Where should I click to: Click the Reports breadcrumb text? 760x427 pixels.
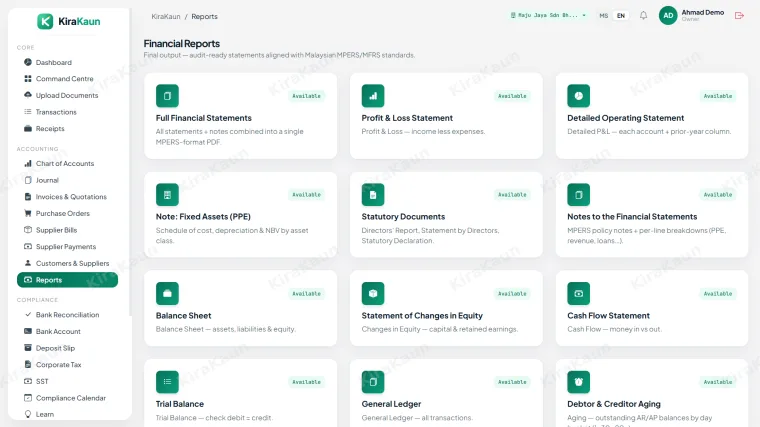(x=205, y=16)
